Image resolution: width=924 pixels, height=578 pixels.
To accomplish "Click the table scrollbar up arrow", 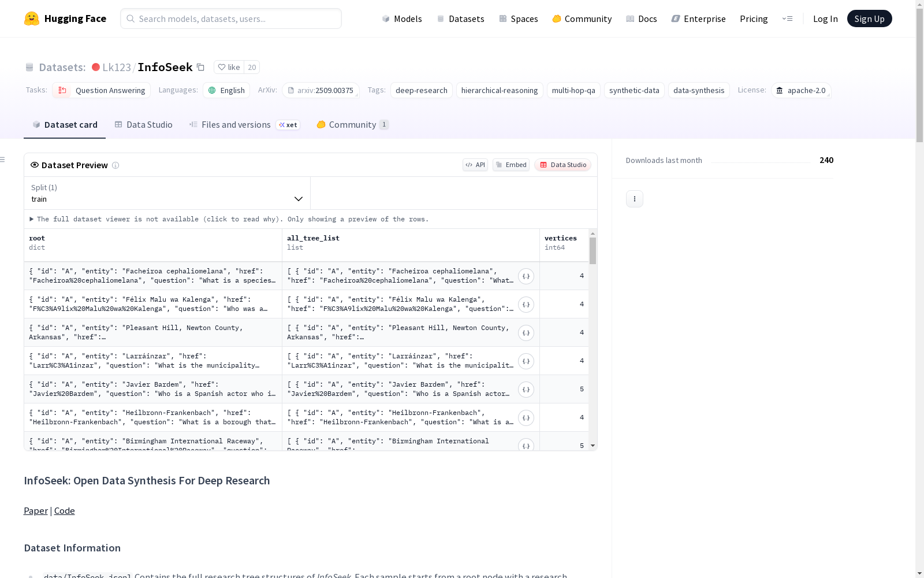I will pos(593,234).
